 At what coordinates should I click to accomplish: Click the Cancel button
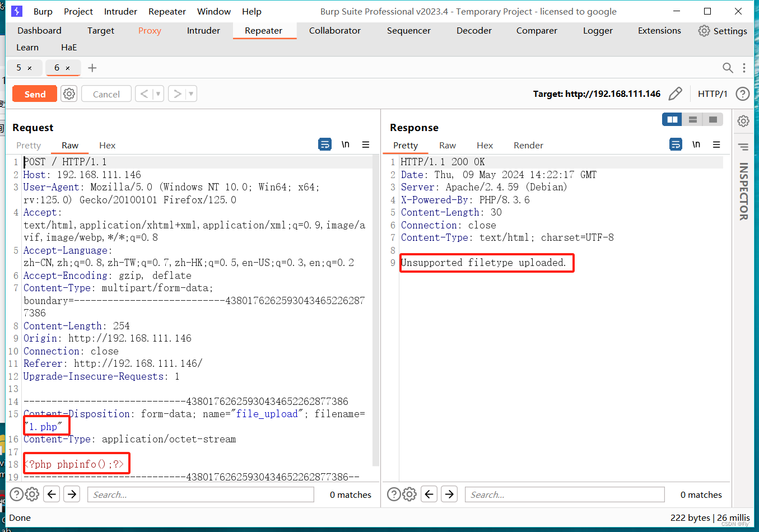(x=106, y=94)
